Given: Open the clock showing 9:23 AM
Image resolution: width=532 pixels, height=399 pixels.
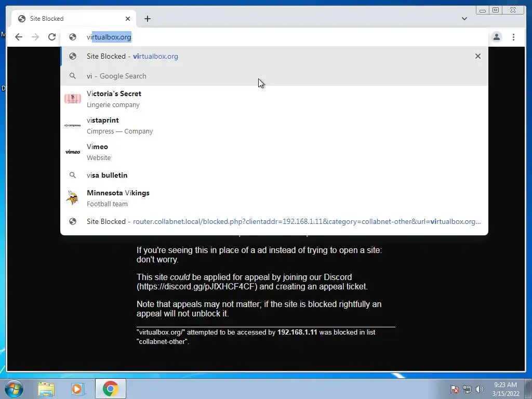Looking at the screenshot, I should tap(506, 389).
